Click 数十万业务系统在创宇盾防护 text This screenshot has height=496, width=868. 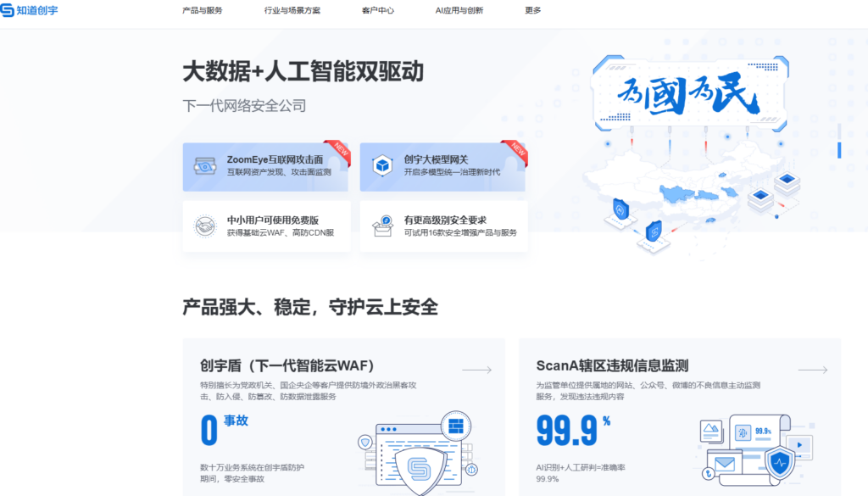(252, 467)
